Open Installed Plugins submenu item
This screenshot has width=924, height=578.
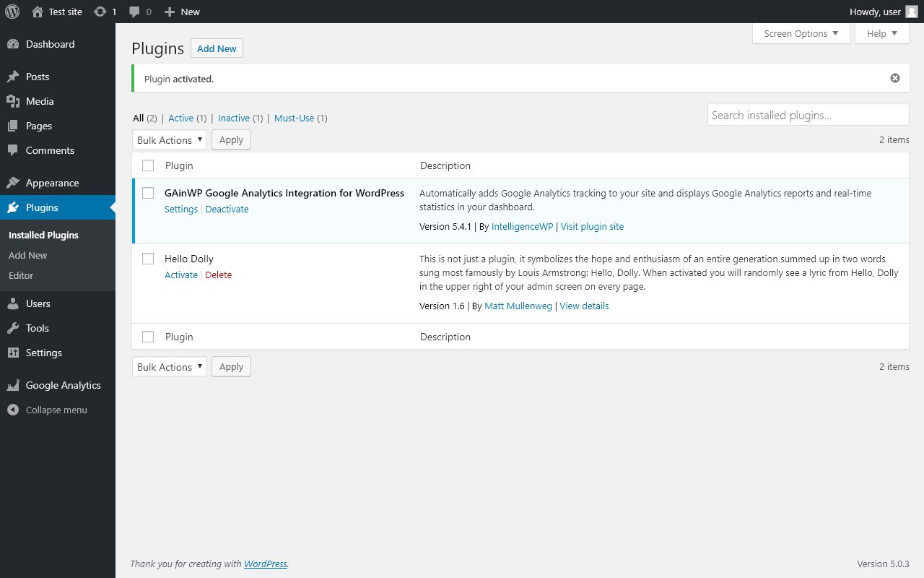point(43,235)
